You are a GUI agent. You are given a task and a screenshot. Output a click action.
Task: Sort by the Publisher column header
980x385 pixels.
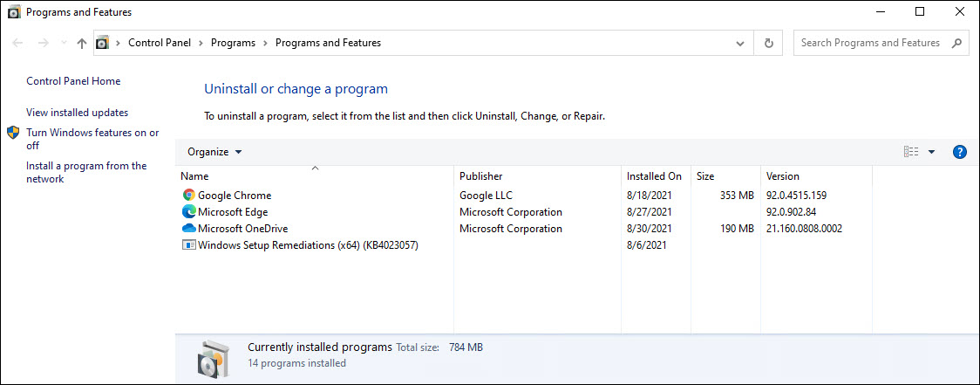537,175
